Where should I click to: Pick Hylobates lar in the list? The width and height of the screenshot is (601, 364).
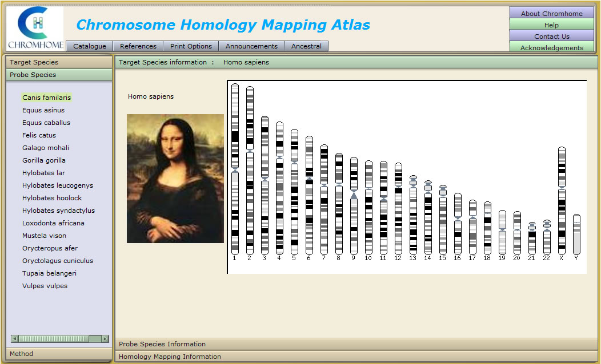(43, 173)
